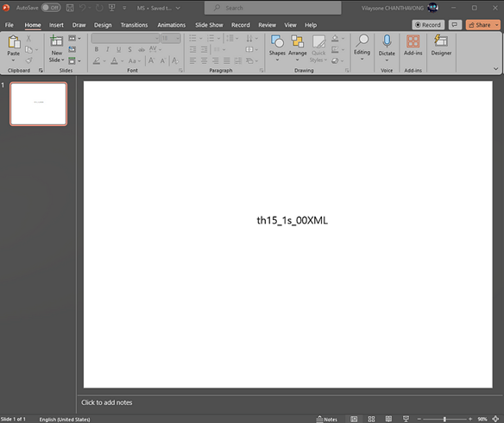This screenshot has height=423, width=504.
Task: Toggle Normal view button in status bar
Action: pos(354,419)
